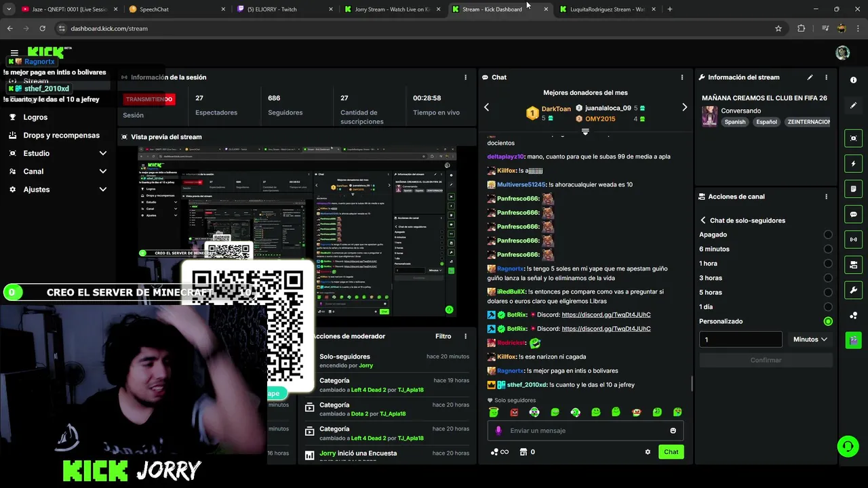Show previous top donors with left arrow

point(486,107)
